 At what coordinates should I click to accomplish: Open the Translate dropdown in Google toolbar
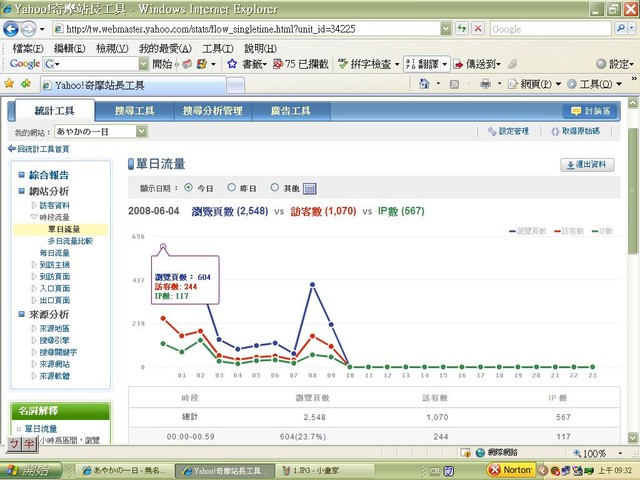445,64
